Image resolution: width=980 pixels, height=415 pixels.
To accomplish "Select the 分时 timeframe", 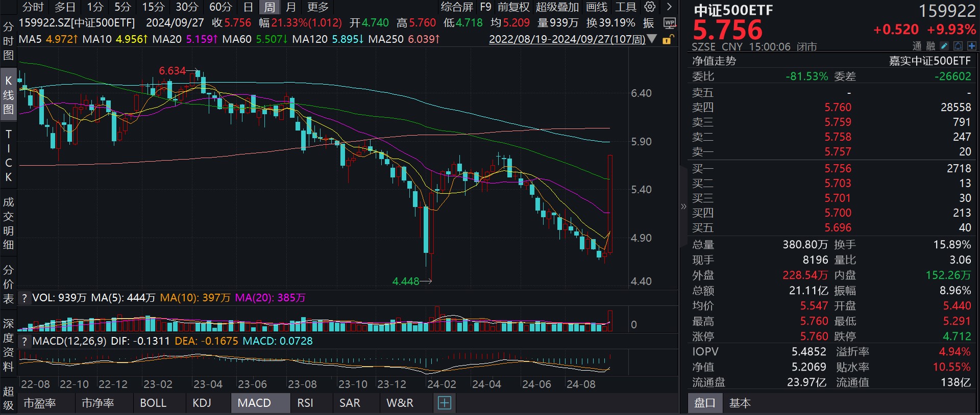I will (x=33, y=7).
